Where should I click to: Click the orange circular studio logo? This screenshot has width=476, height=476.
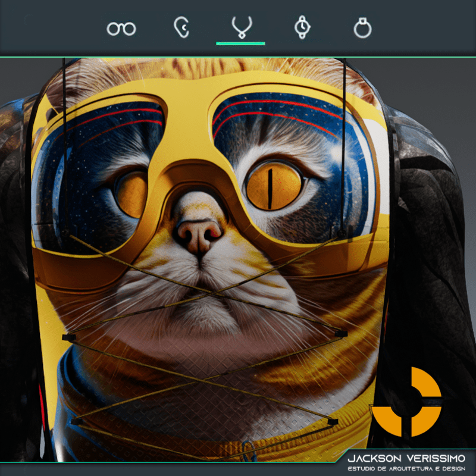point(407,402)
